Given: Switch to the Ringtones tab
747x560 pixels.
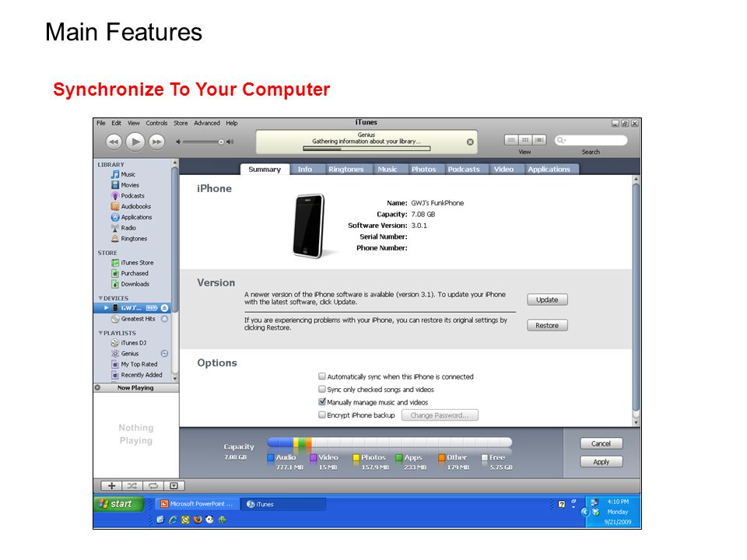Looking at the screenshot, I should [345, 169].
